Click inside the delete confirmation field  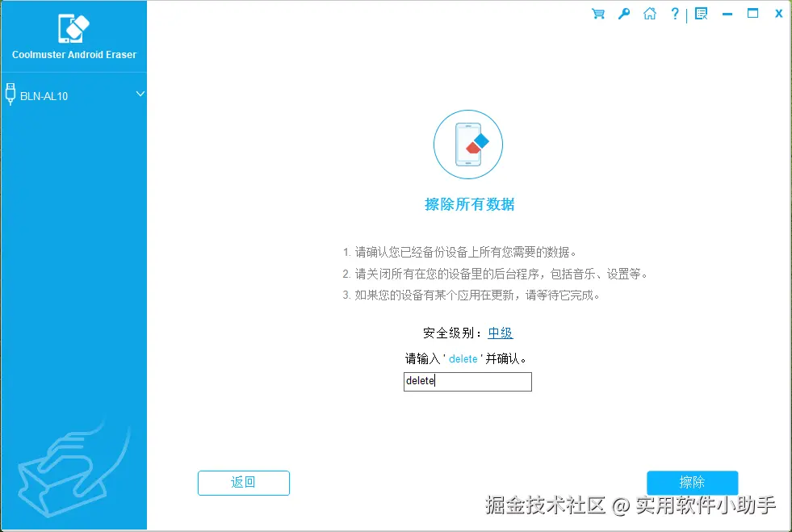tap(467, 381)
